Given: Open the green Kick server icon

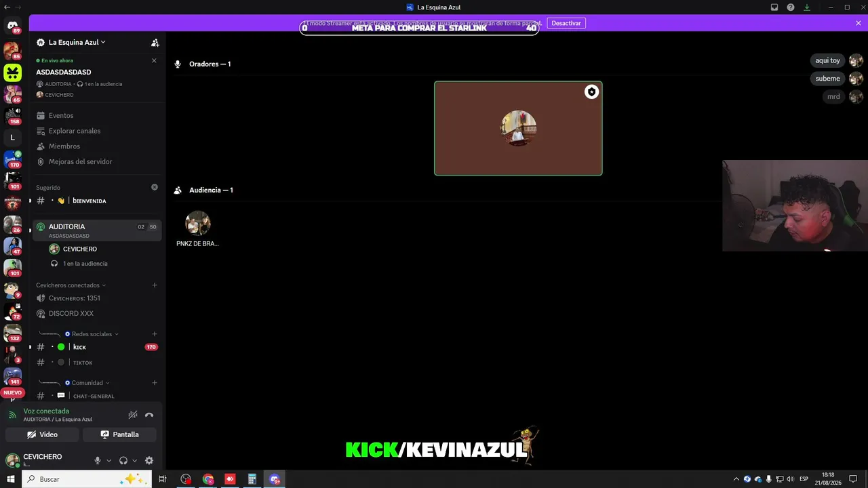Looking at the screenshot, I should coord(12,73).
